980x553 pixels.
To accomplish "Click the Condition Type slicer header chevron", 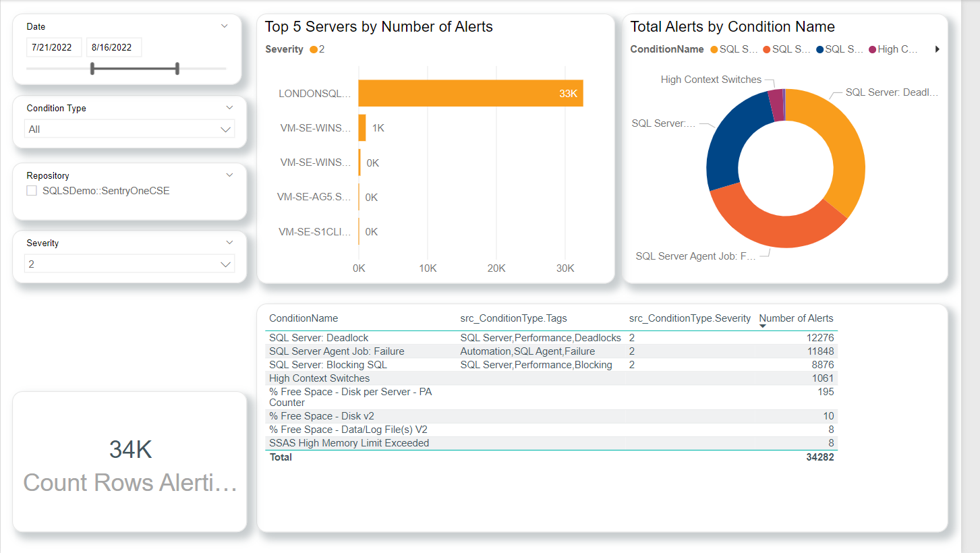I will pos(229,108).
